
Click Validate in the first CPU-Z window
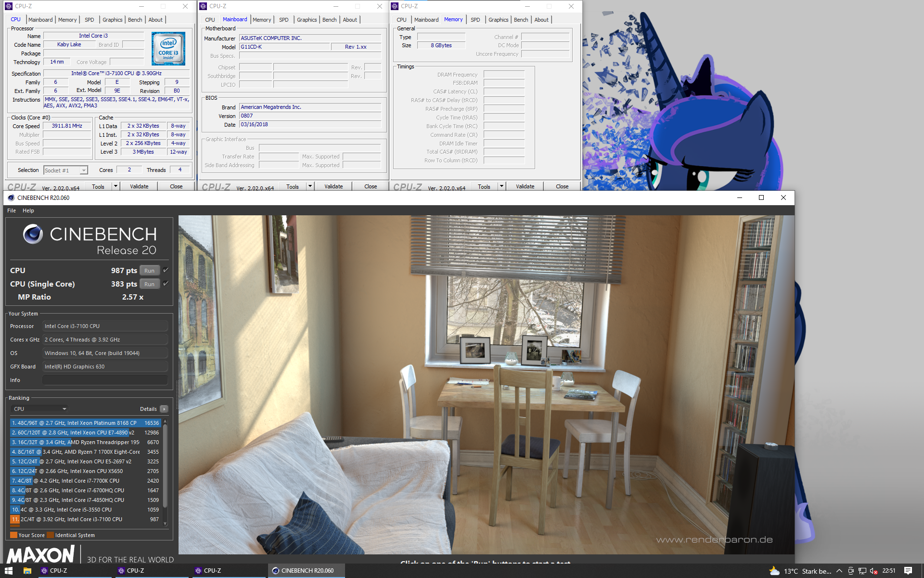(x=139, y=186)
